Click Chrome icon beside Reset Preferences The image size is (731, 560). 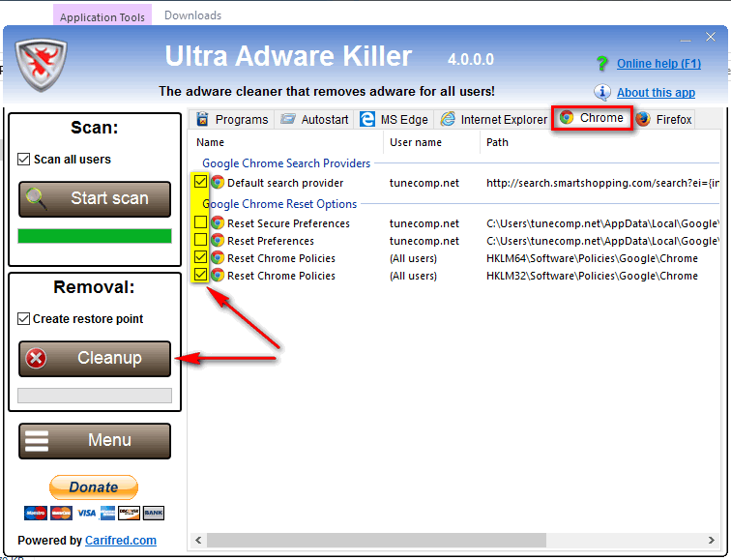point(218,241)
